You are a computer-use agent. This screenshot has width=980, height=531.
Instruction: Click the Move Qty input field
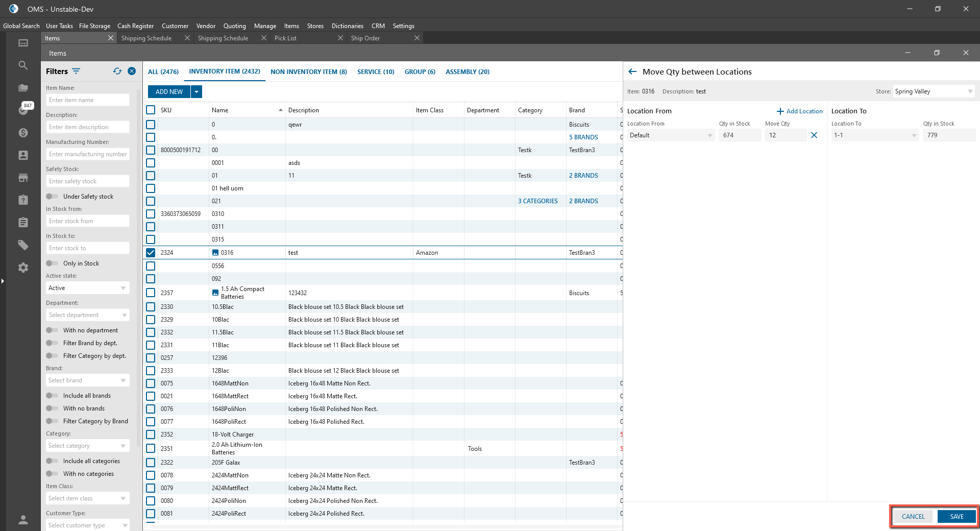[785, 135]
